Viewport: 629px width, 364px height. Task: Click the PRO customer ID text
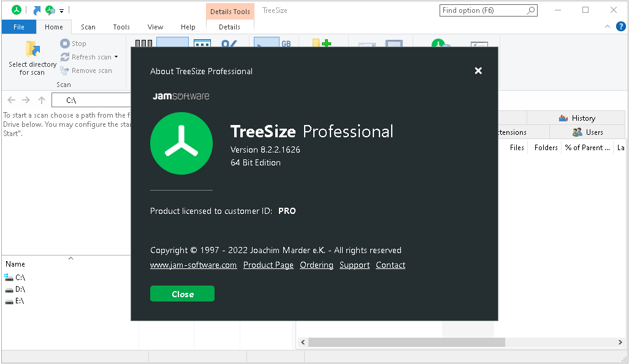pos(288,211)
